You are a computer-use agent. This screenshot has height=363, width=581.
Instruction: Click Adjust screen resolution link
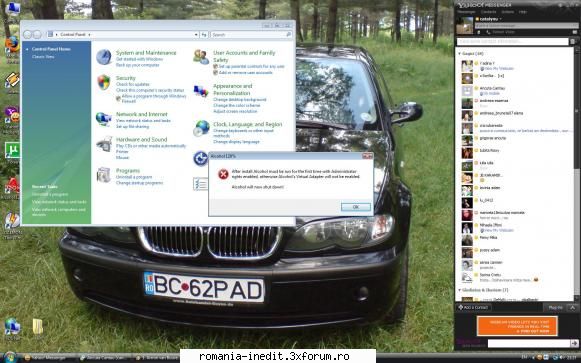[235, 111]
